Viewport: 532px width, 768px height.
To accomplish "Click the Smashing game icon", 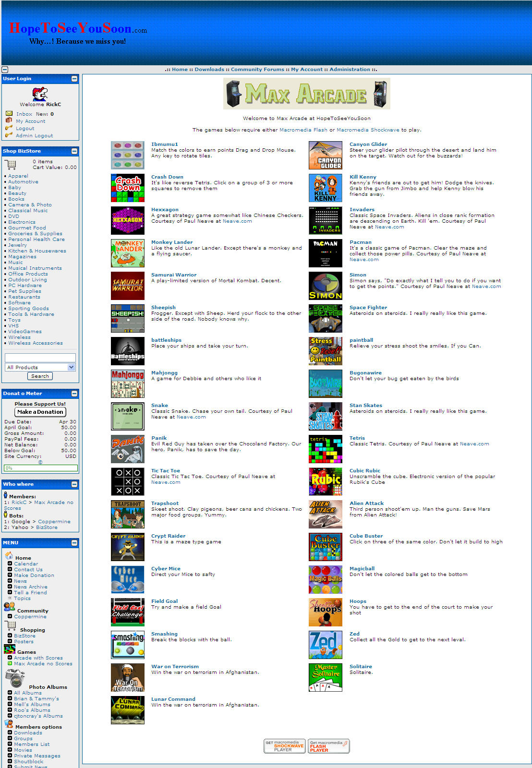I will [128, 645].
